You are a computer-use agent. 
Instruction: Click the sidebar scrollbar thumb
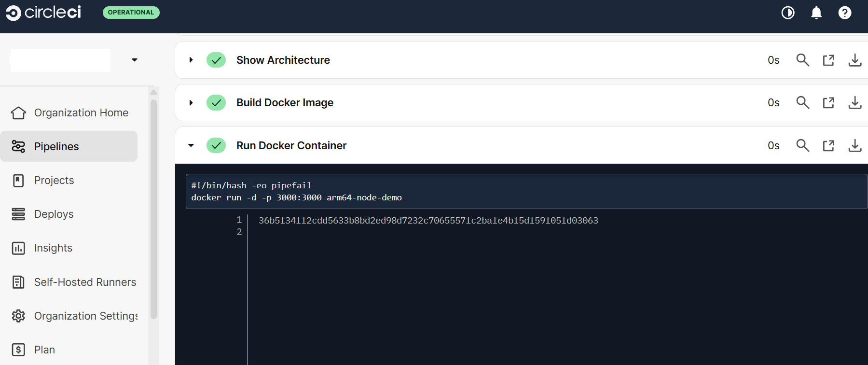pyautogui.click(x=154, y=209)
